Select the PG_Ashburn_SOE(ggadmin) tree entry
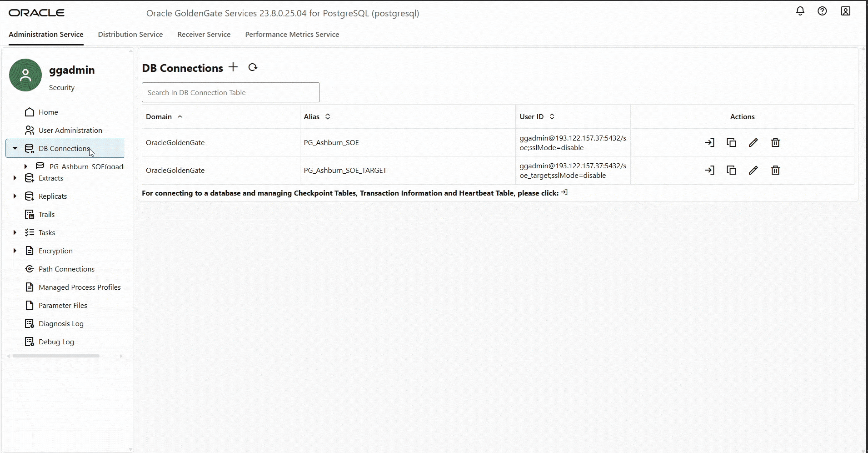 tap(86, 166)
